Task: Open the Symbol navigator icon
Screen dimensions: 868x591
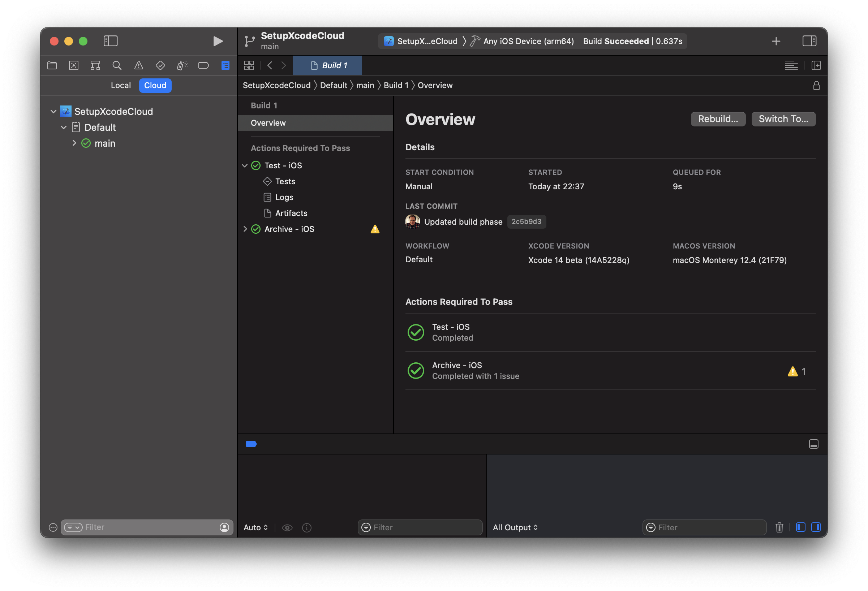Action: point(95,66)
